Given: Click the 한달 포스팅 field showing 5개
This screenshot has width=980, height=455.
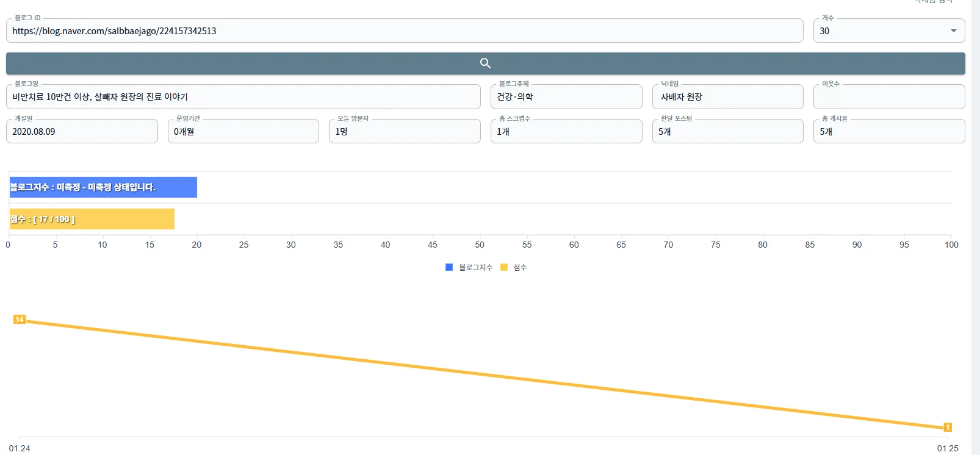Looking at the screenshot, I should pos(727,132).
